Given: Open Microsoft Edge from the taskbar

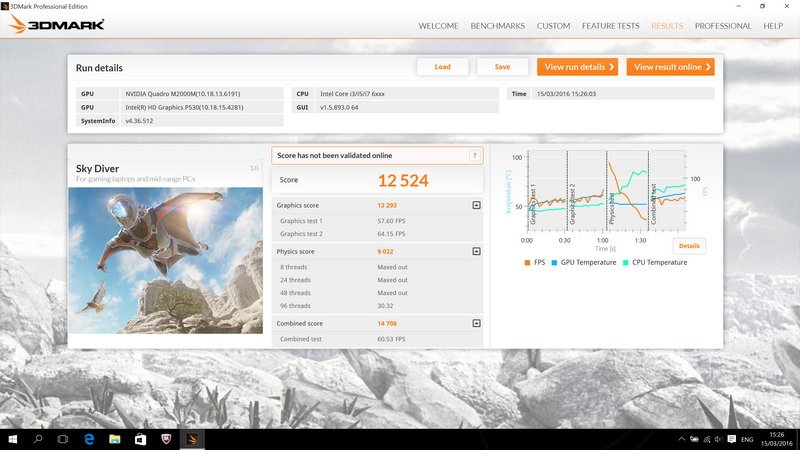Looking at the screenshot, I should click(88, 439).
